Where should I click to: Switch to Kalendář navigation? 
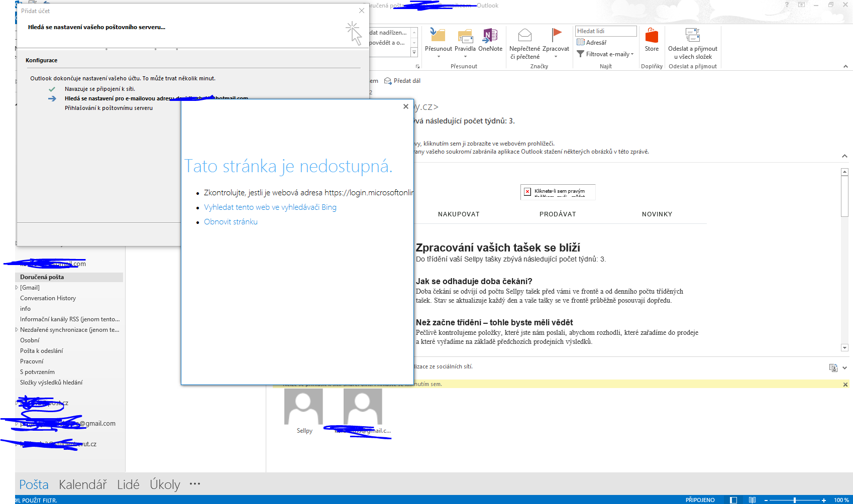[x=83, y=484]
